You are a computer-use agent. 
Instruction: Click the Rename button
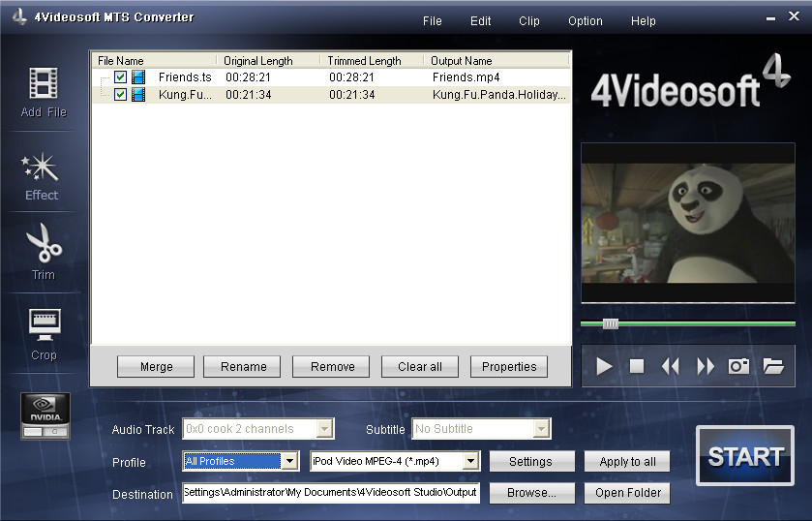(242, 366)
